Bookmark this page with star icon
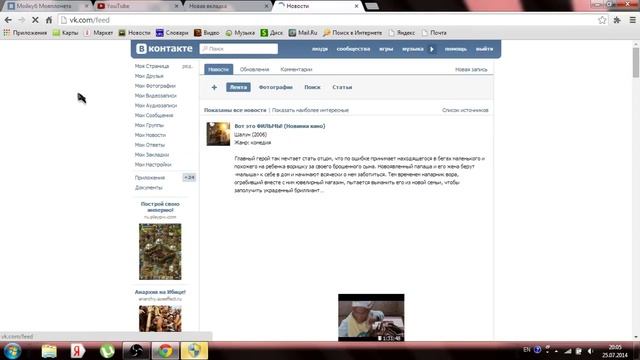The image size is (640, 360). coord(602,20)
